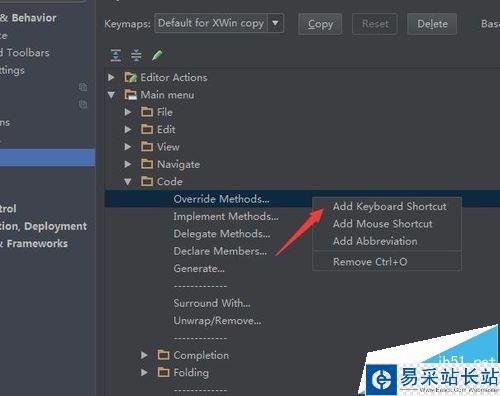Viewport: 500px width, 396px height.
Task: Click the Navigate folder icon
Action: [x=147, y=164]
